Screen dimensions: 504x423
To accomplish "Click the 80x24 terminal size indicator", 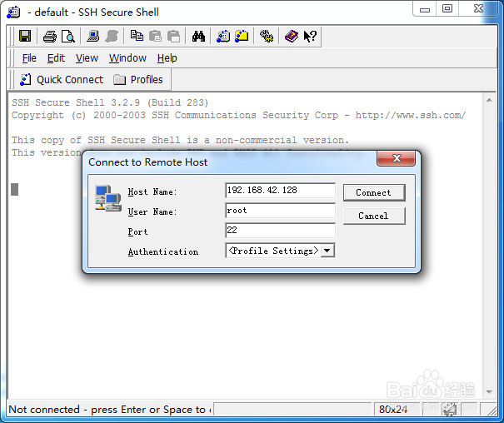I will (x=393, y=410).
